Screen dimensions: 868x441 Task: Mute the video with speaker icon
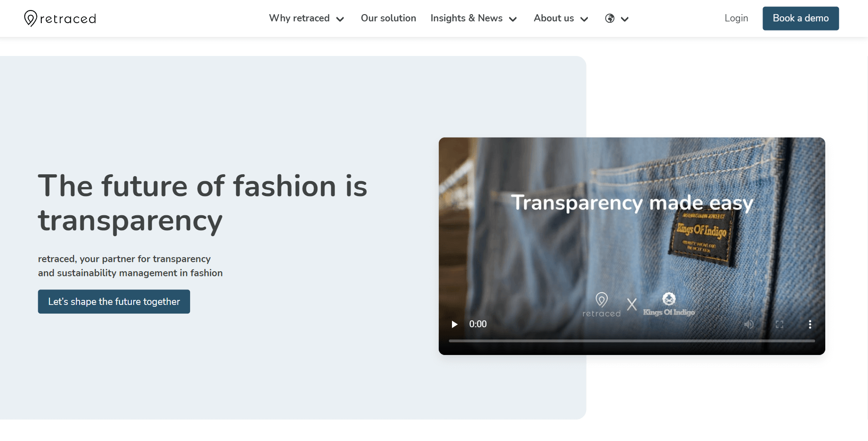click(748, 324)
